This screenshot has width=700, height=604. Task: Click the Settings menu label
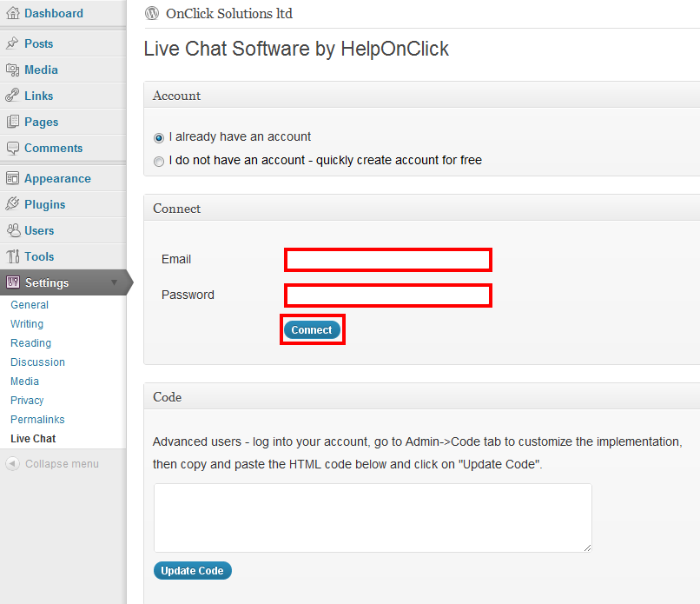pos(47,282)
